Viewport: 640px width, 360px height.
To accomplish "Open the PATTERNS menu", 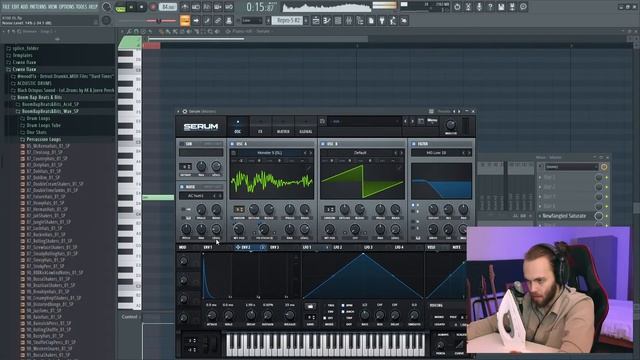I will click(x=37, y=7).
